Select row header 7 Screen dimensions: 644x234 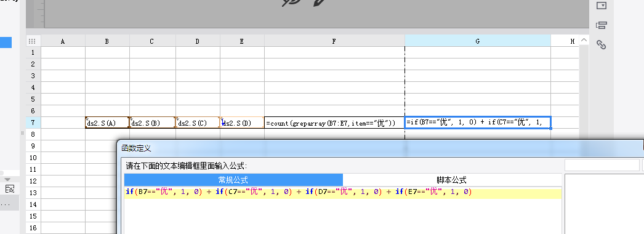pyautogui.click(x=33, y=123)
